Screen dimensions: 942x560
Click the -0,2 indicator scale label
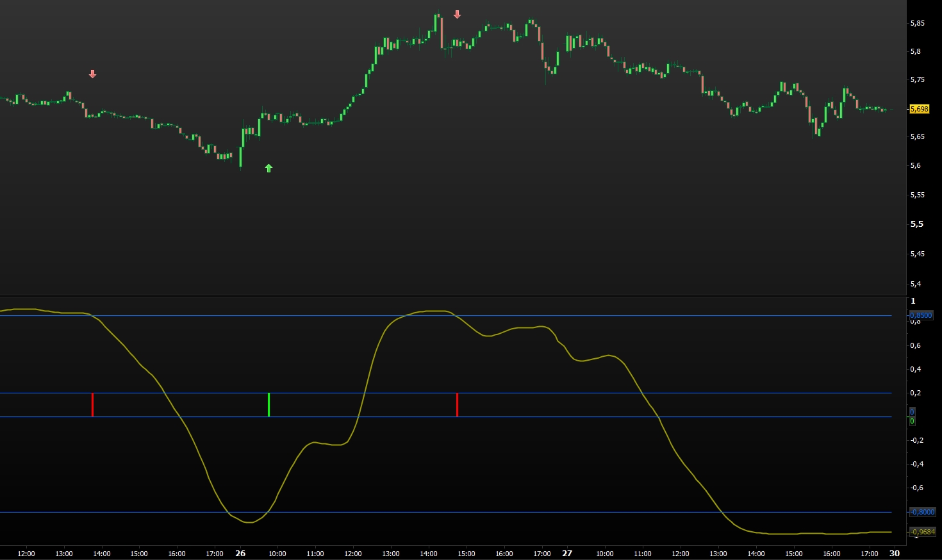pos(917,440)
